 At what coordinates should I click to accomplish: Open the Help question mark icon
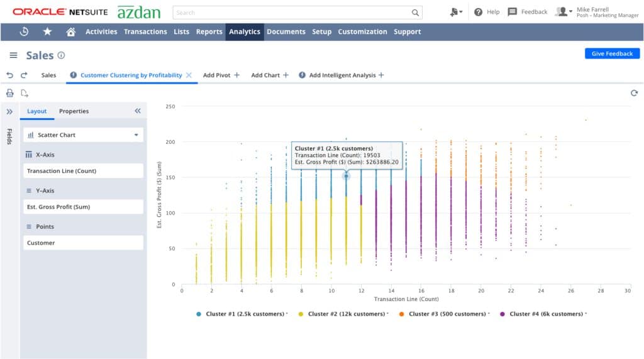click(x=478, y=12)
